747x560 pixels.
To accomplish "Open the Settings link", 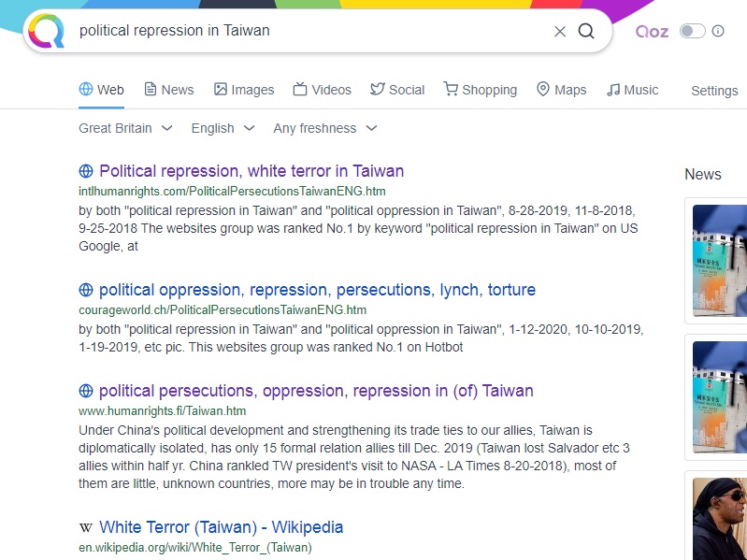I will [714, 91].
